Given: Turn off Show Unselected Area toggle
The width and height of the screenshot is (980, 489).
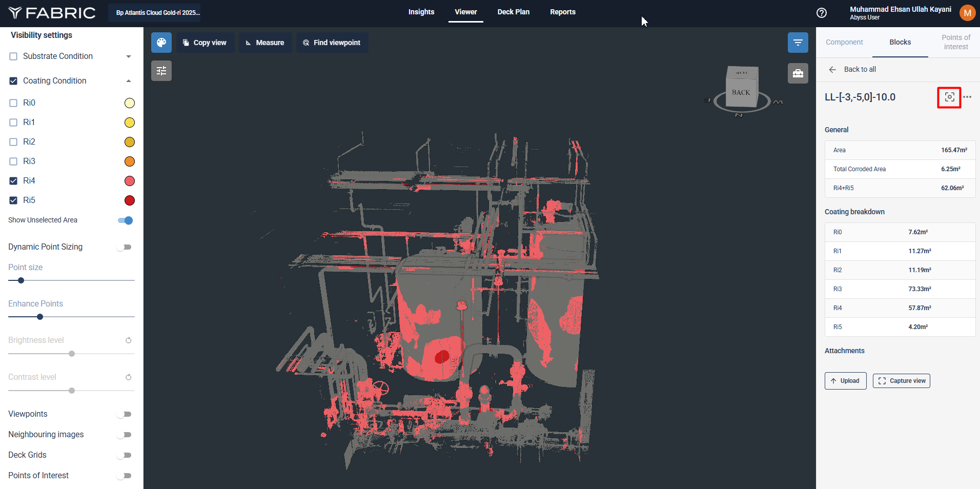Looking at the screenshot, I should (125, 220).
